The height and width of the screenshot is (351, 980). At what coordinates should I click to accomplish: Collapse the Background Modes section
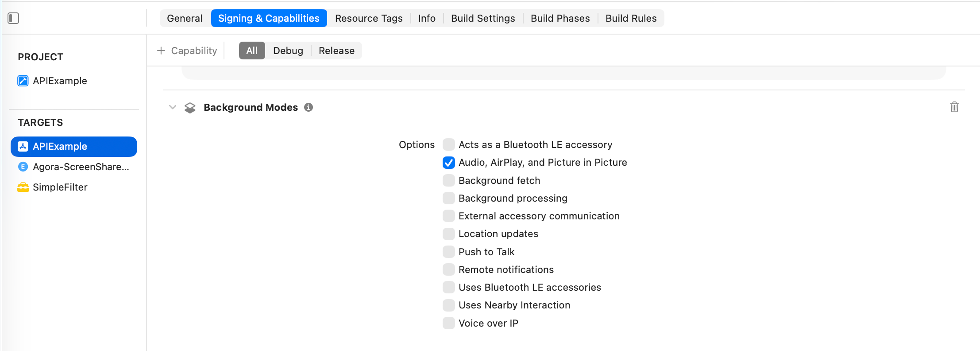(173, 107)
